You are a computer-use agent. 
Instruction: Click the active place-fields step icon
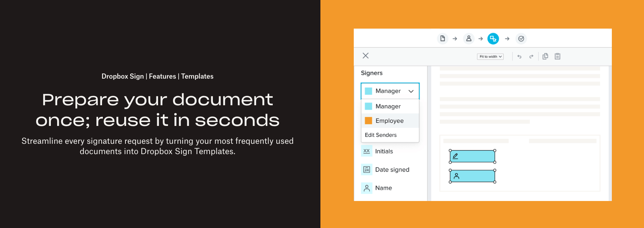point(493,39)
